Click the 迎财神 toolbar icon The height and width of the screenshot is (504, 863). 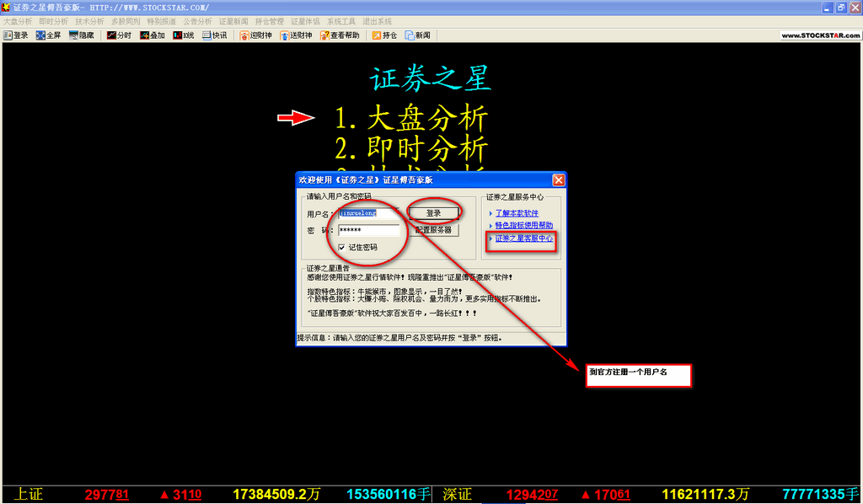coord(256,35)
